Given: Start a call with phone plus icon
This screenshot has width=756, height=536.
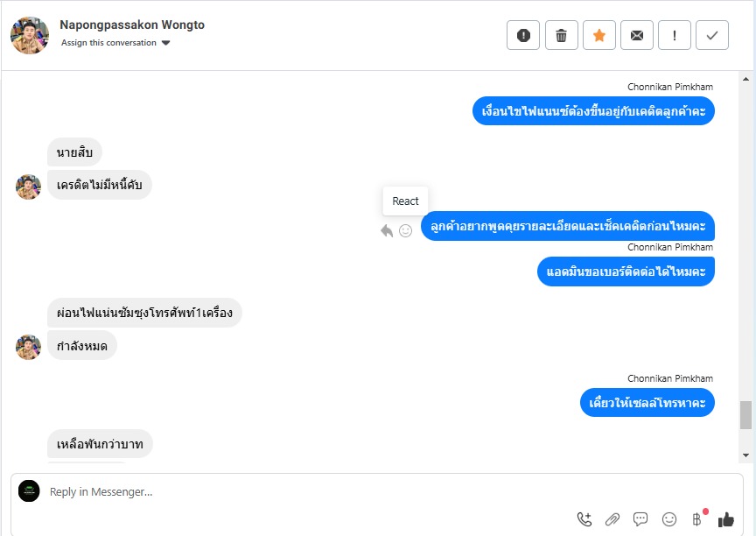Looking at the screenshot, I should click(584, 519).
